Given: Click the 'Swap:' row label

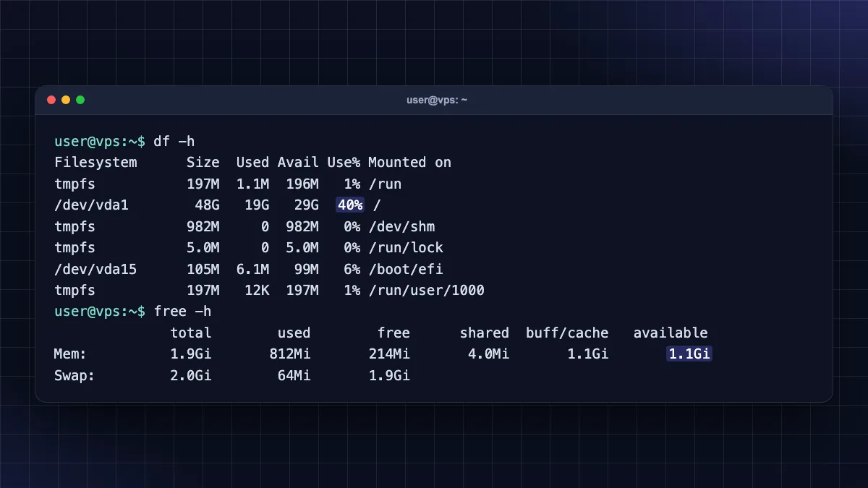Looking at the screenshot, I should click(75, 376).
